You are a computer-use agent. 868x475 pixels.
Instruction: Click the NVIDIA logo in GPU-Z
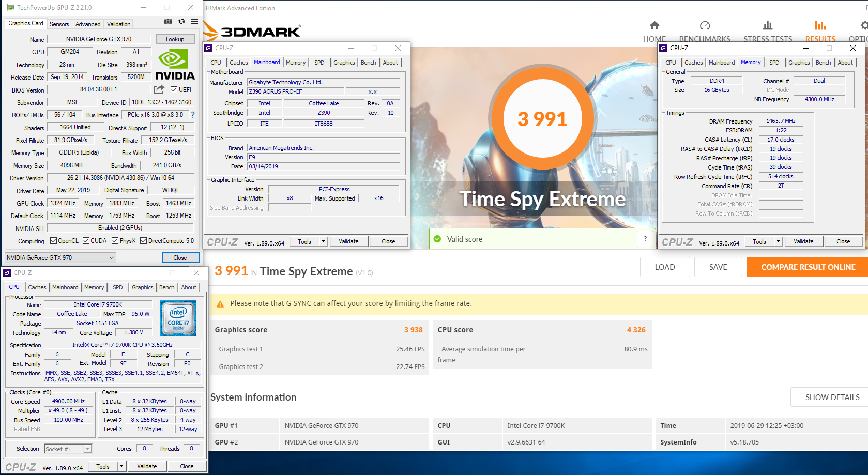(175, 64)
